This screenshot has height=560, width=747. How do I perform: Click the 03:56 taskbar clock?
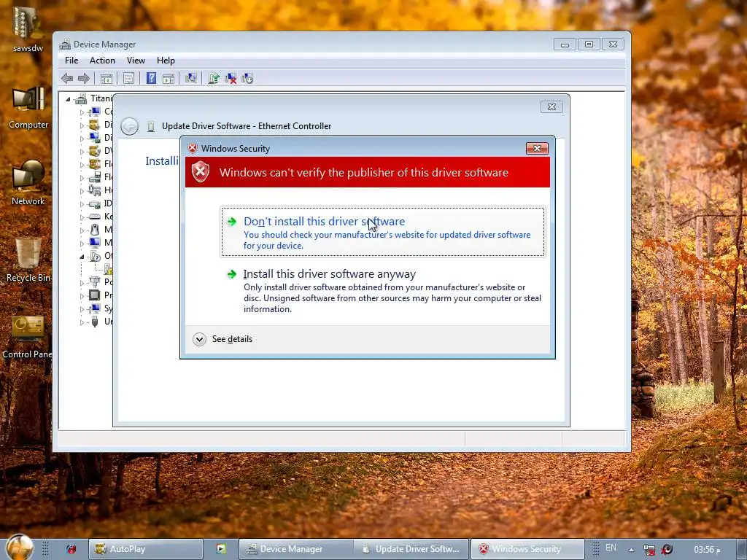click(707, 550)
